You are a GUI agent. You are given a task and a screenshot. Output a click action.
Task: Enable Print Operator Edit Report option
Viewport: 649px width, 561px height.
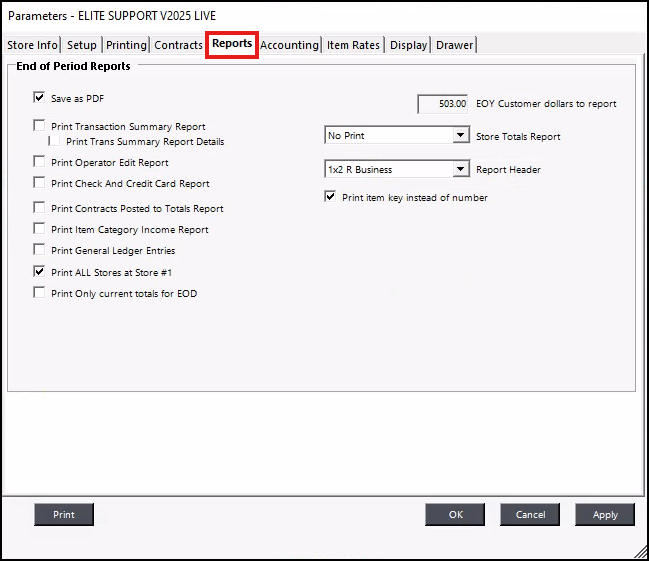(x=39, y=162)
